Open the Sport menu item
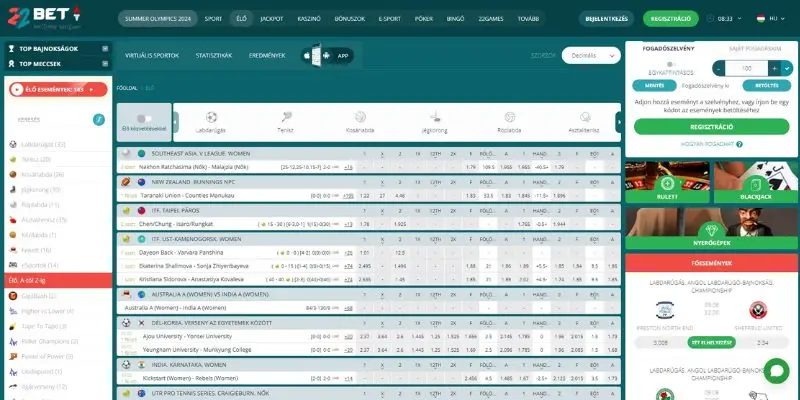800x400 pixels. [x=213, y=18]
